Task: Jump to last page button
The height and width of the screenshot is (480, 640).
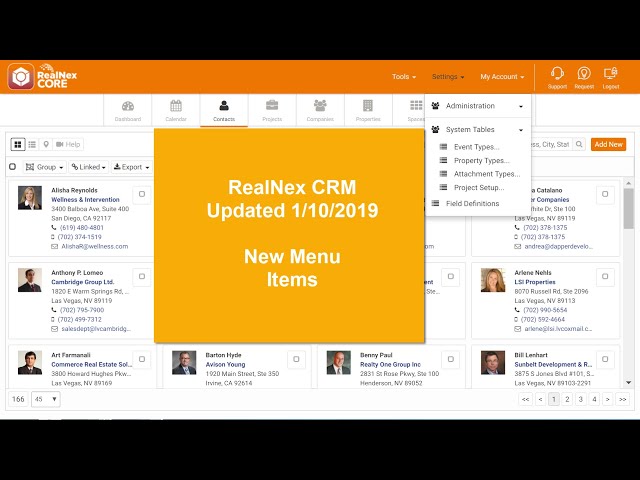Action: (x=622, y=399)
